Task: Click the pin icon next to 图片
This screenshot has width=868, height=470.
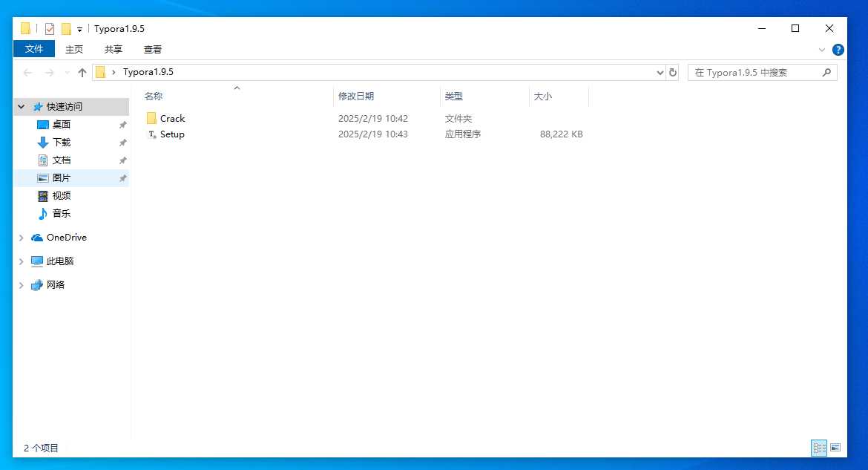Action: (123, 178)
